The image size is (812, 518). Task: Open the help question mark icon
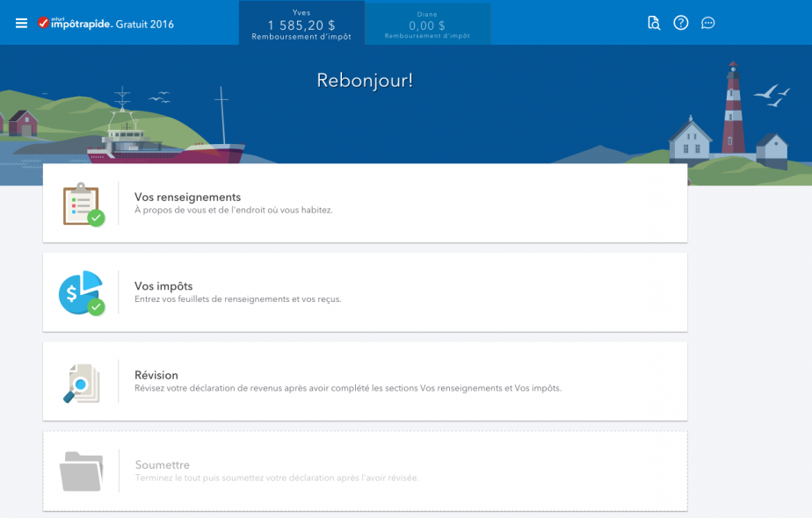(x=681, y=23)
